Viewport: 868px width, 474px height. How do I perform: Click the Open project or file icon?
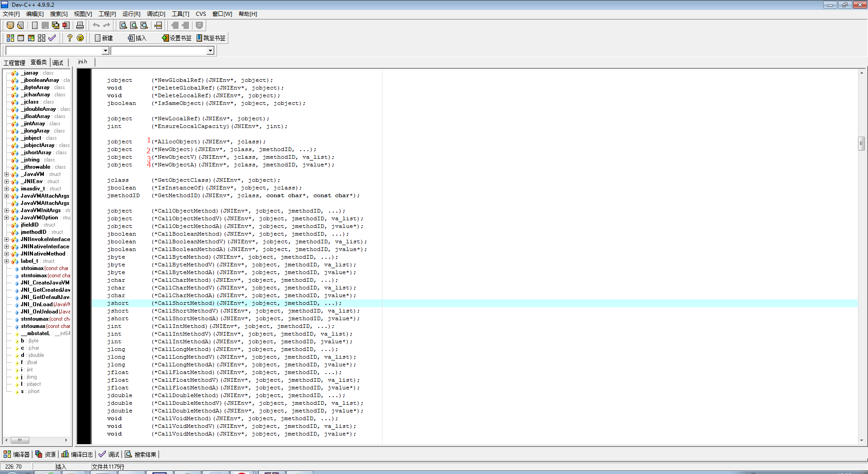pyautogui.click(x=10, y=25)
